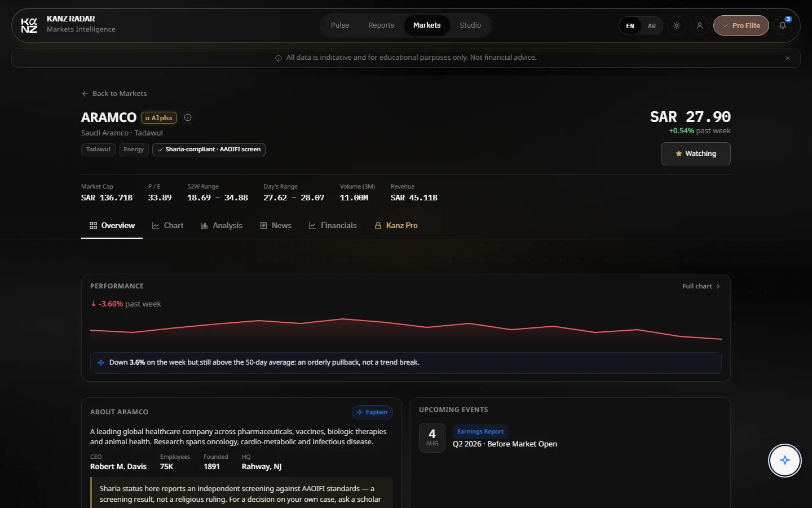812x508 pixels.
Task: Open the locked Kanz Pro tab
Action: pyautogui.click(x=396, y=226)
